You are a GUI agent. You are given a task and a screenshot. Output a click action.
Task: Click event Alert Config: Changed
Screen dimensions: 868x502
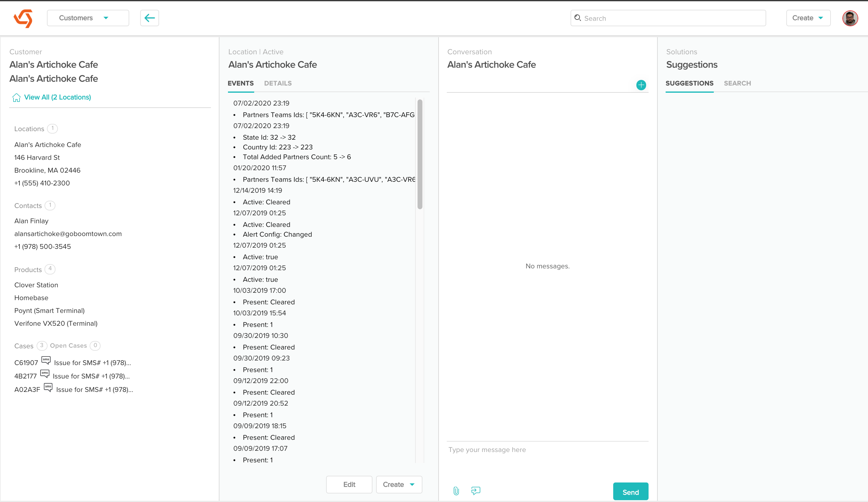tap(277, 235)
